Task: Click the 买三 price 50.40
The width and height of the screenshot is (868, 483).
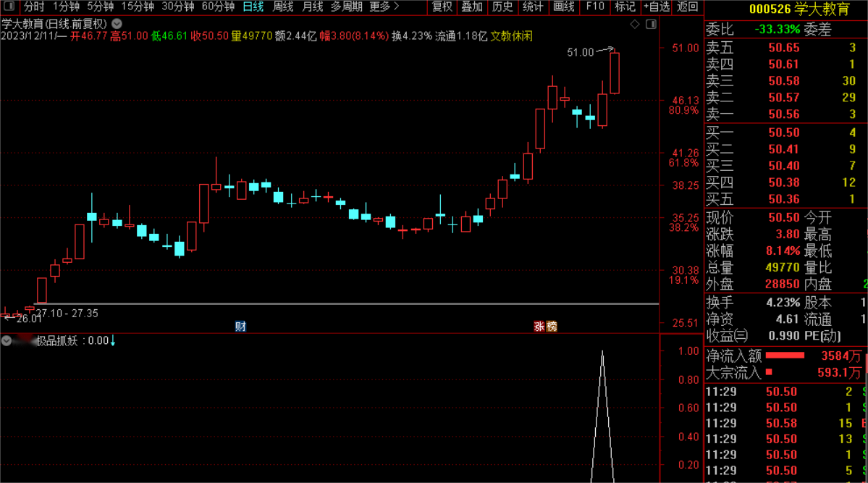Action: [784, 166]
